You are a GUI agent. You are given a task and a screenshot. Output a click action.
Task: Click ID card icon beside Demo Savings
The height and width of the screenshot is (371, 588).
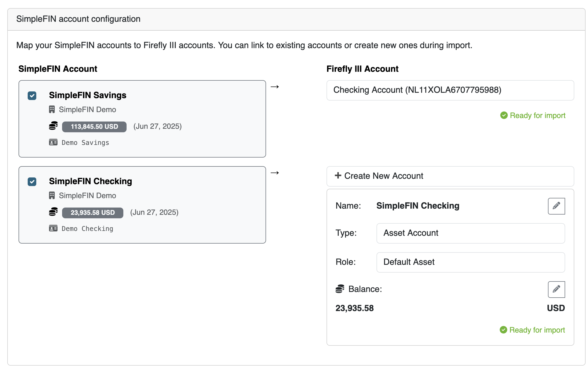pyautogui.click(x=53, y=142)
